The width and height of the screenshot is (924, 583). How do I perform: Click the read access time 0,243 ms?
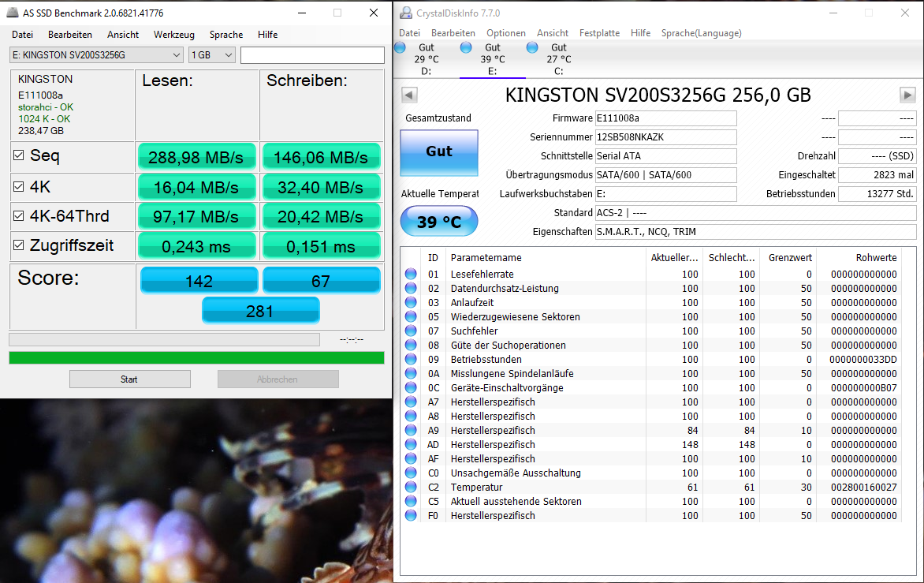pyautogui.click(x=196, y=246)
